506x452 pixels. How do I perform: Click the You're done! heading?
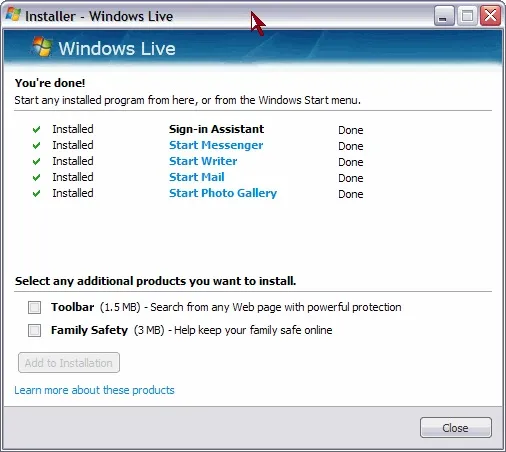50,83
